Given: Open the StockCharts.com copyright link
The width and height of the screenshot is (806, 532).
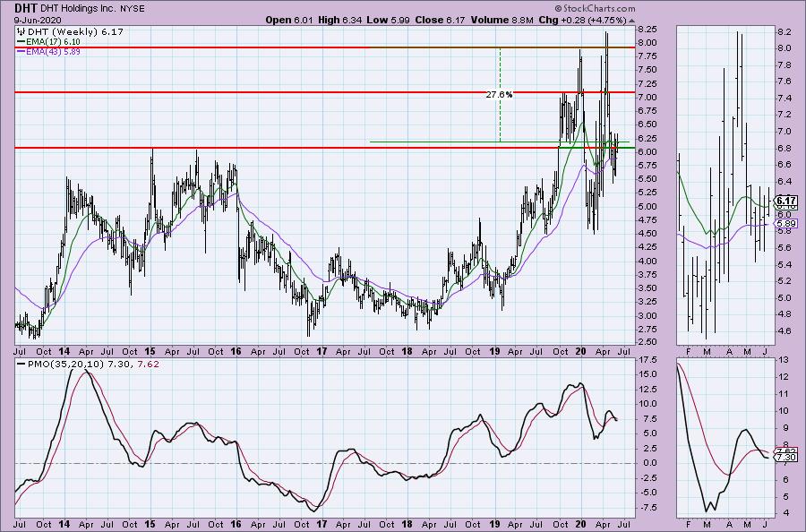Looking at the screenshot, I should tap(595, 8).
